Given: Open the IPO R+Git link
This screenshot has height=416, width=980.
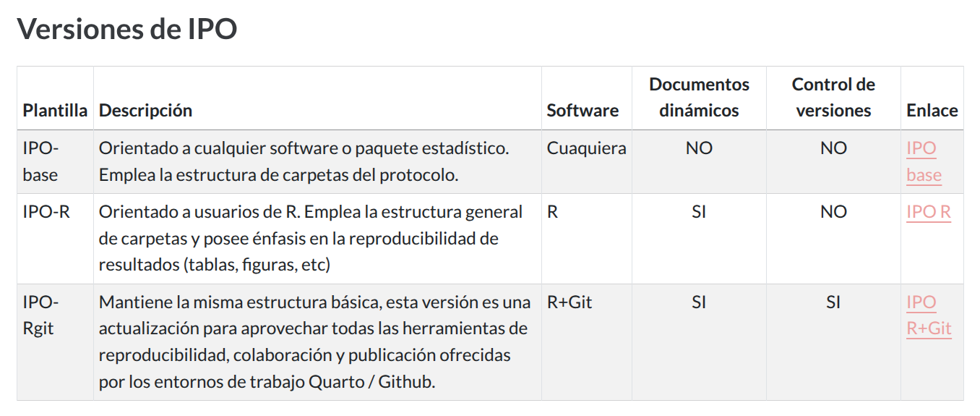Looking at the screenshot, I should tap(929, 315).
